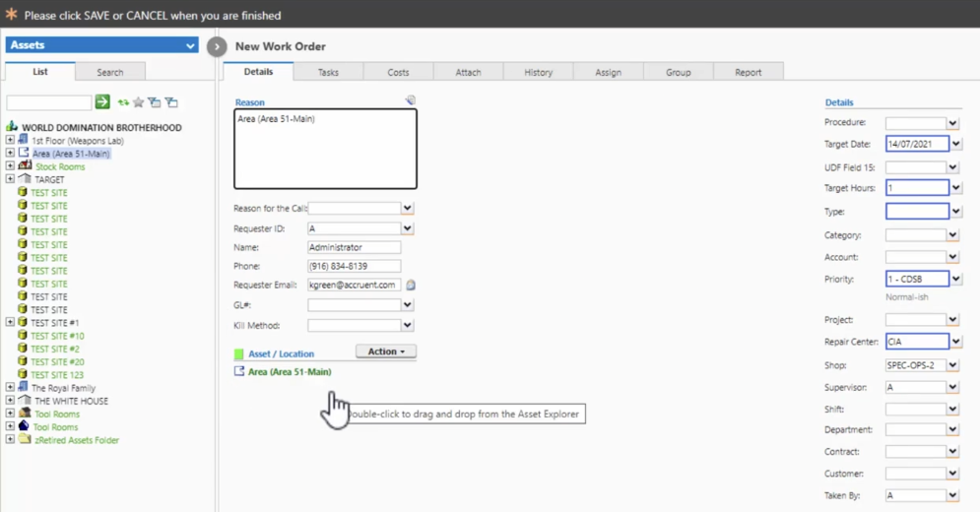Click the Phone input field
Image resolution: width=980 pixels, height=512 pixels.
(x=354, y=267)
